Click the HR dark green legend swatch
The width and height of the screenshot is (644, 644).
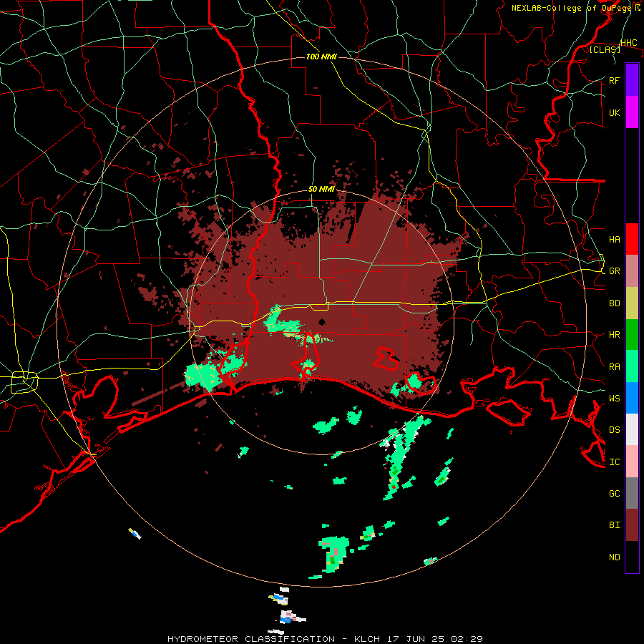pos(632,335)
